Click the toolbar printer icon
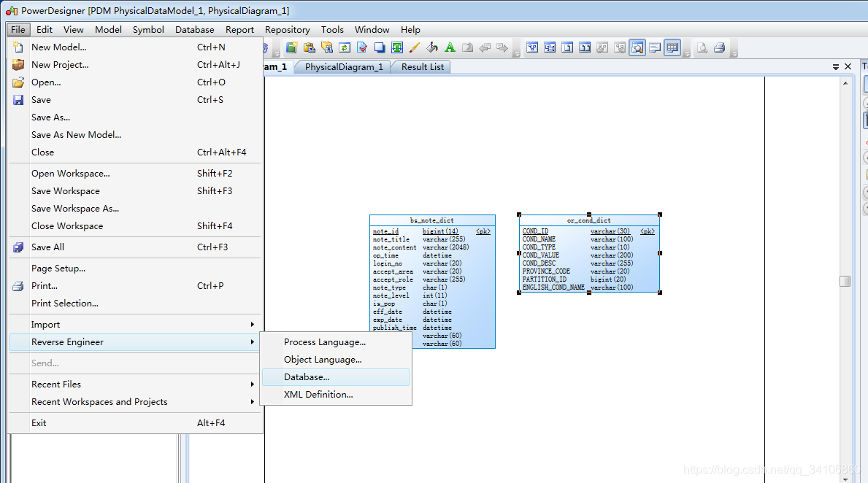This screenshot has height=483, width=868. (720, 47)
